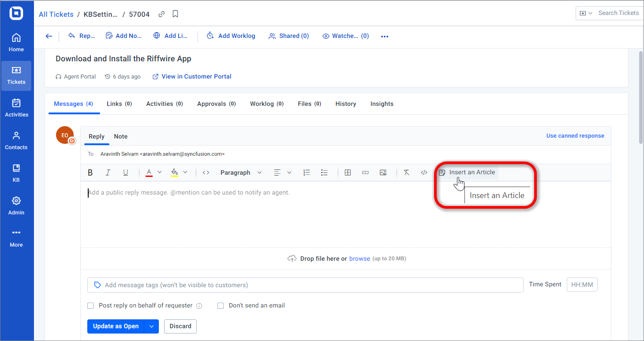Screen dimensions: 644x341
Task: Click the Reply toolbar action
Action: [82, 36]
